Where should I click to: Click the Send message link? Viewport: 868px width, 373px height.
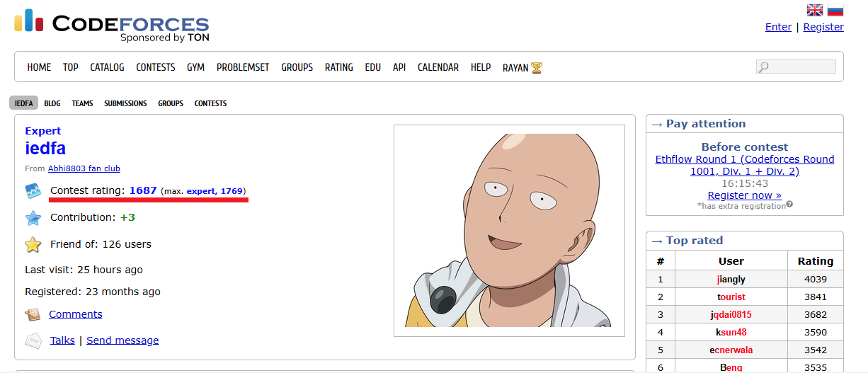pyautogui.click(x=122, y=340)
